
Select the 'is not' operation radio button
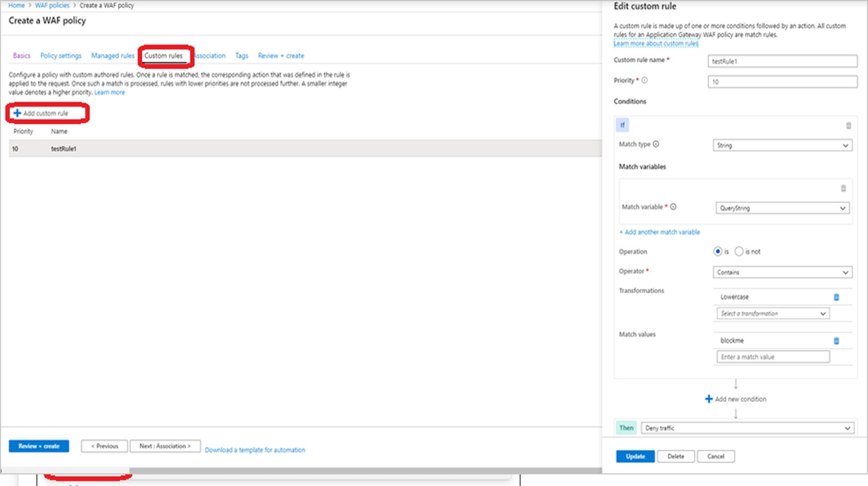tap(739, 252)
